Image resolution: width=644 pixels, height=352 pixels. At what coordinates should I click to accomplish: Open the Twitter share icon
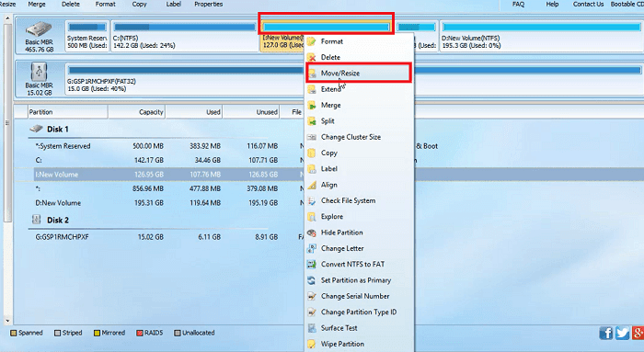(x=622, y=333)
